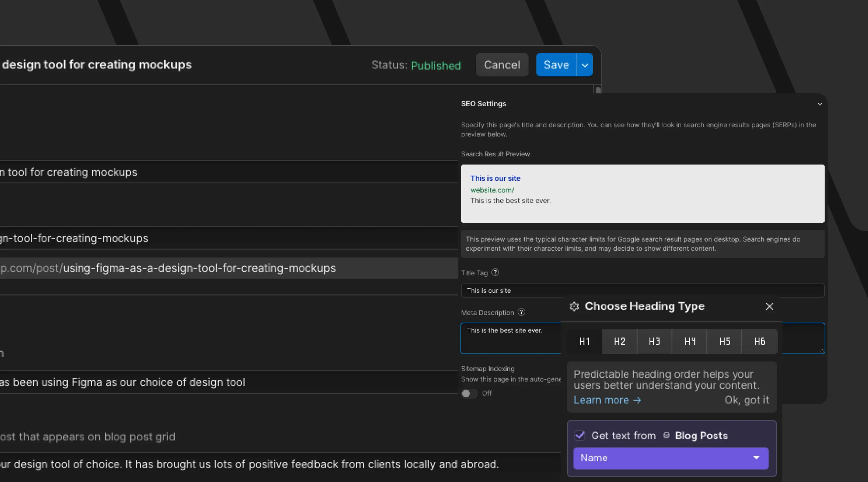Viewport: 868px width, 482px height.
Task: Click the Sitemap Indexing label
Action: (488, 368)
